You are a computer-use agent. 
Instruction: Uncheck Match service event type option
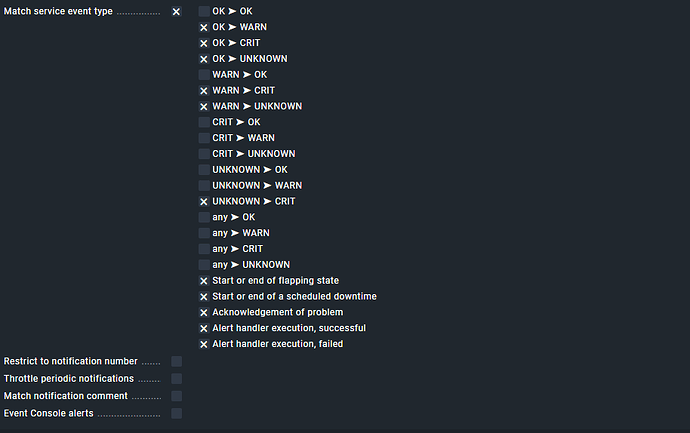tap(176, 12)
